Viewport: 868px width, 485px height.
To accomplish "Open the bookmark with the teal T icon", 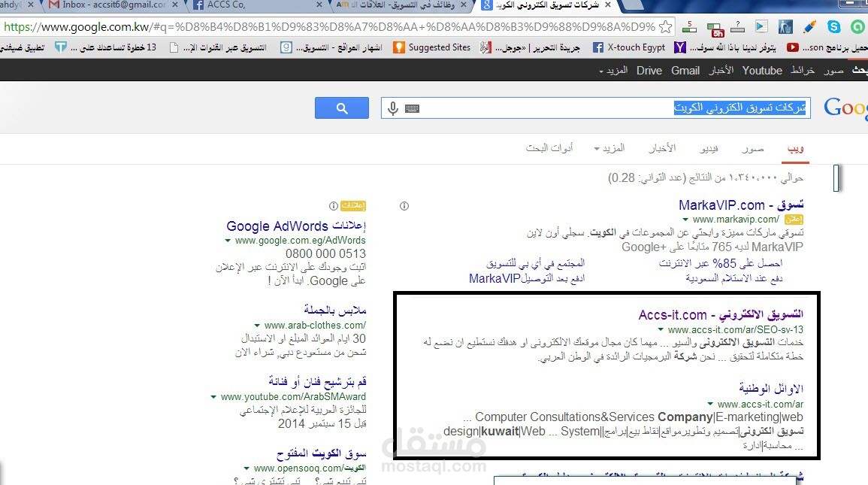I will click(106, 47).
